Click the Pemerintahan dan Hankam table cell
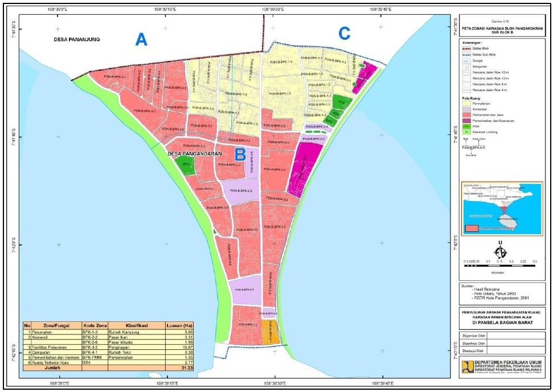 point(56,357)
